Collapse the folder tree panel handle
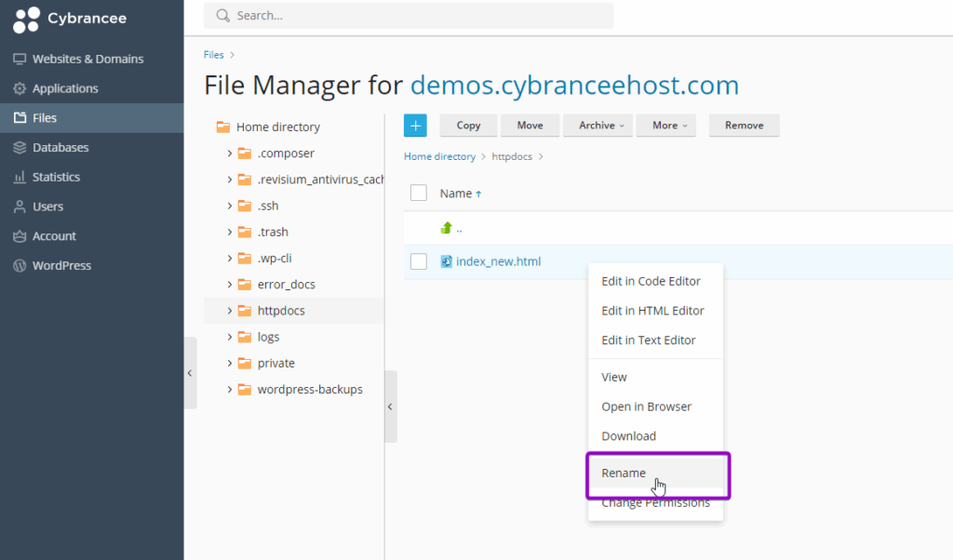Viewport: 953px width, 560px height. (x=391, y=407)
